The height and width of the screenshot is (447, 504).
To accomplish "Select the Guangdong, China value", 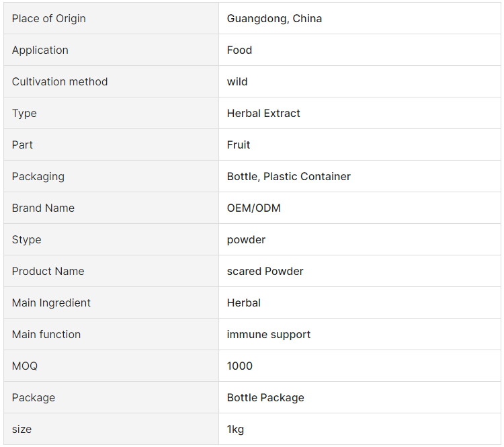I will (x=274, y=19).
